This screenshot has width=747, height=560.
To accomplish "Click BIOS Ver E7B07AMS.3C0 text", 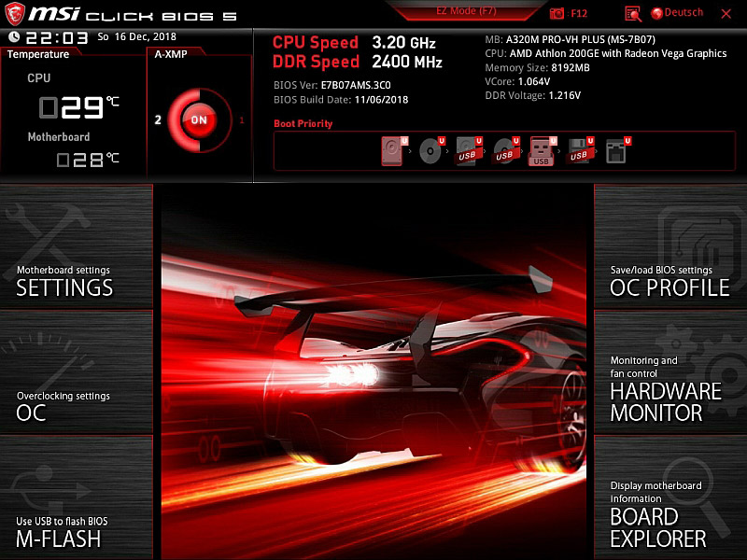I will (332, 85).
